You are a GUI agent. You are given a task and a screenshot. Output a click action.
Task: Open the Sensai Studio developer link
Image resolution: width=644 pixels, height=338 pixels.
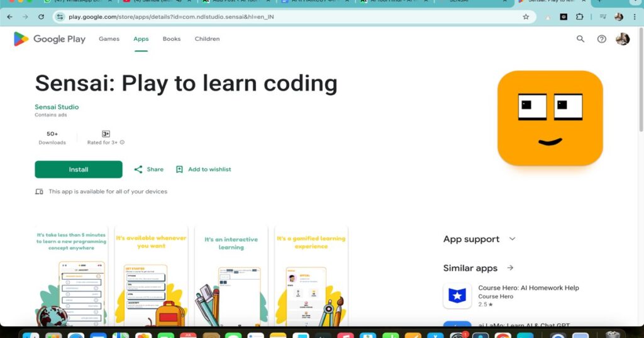pos(57,107)
